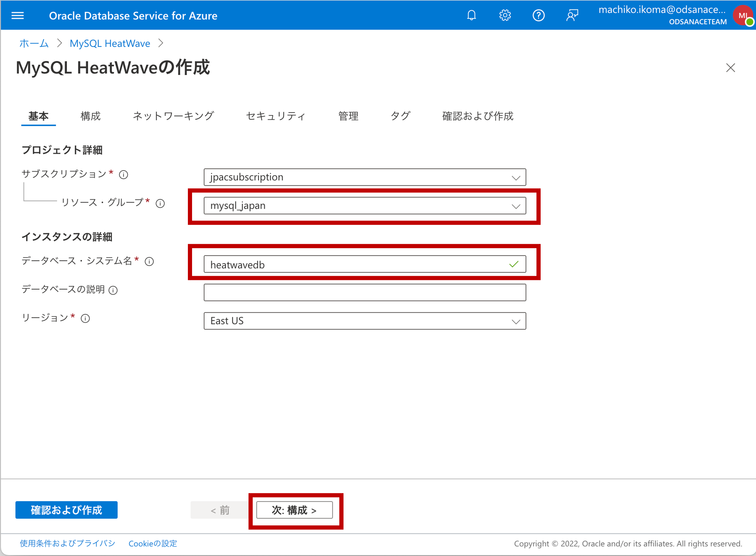Click the データベースの説明 input field
The image size is (756, 556).
pos(365,292)
